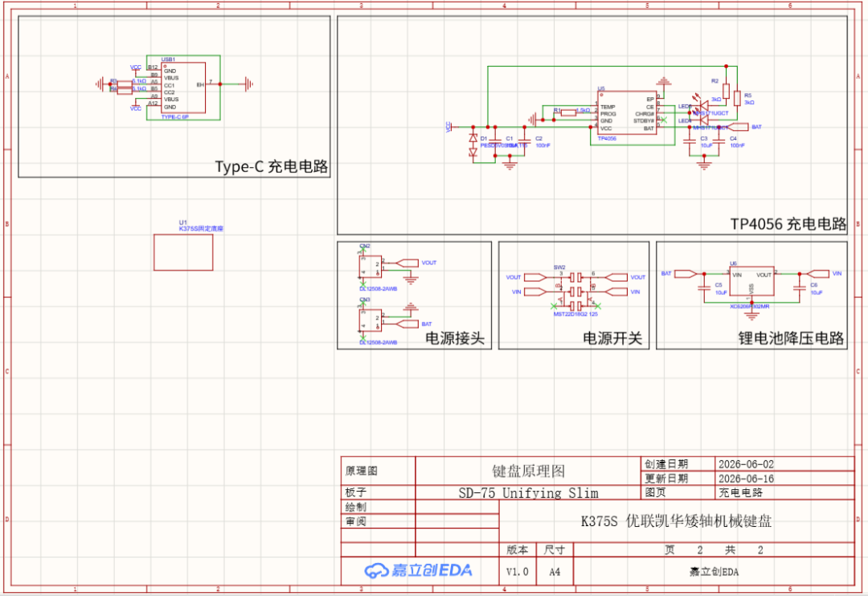The width and height of the screenshot is (868, 596).
Task: Select capacitor C1 symbol
Action: pos(495,141)
